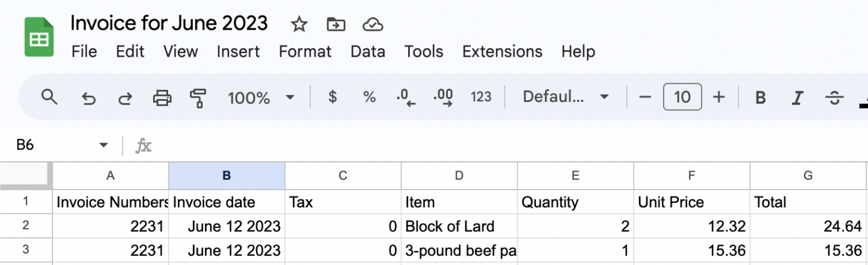
Task: Undo the last action
Action: pos(89,97)
